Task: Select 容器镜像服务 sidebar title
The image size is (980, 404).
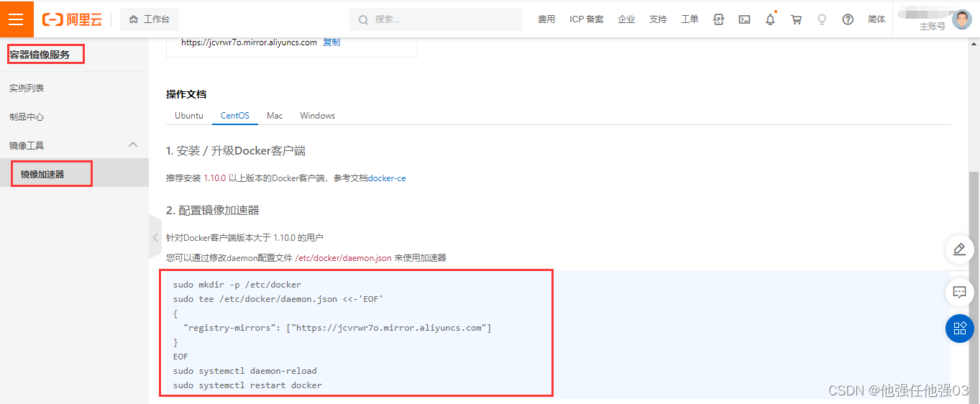Action: 40,54
